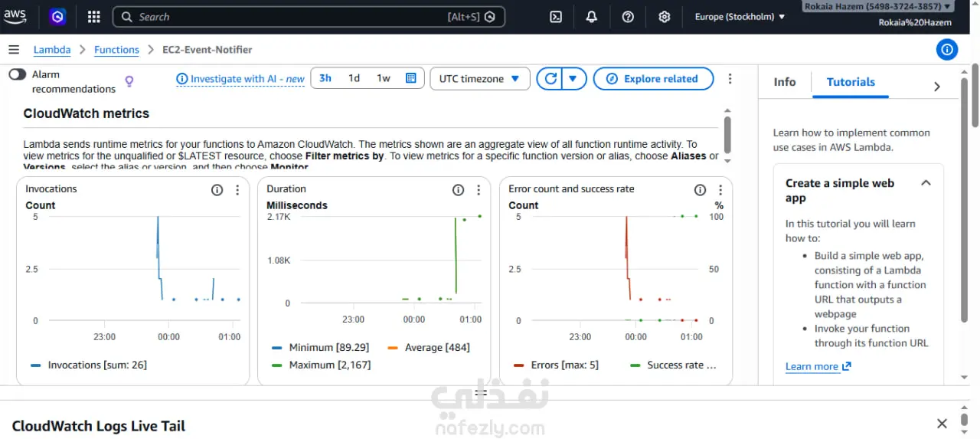Click the alarm recommendations lightbulb icon
980x439 pixels.
(129, 81)
